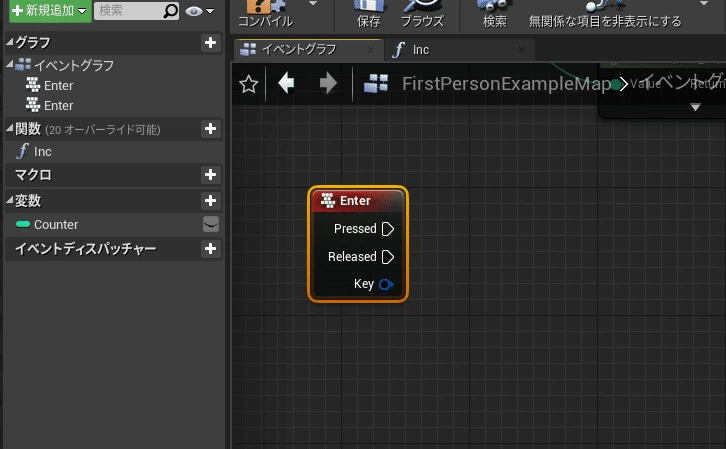Collapse the Functions section
This screenshot has height=449, width=726.
pyautogui.click(x=9, y=129)
